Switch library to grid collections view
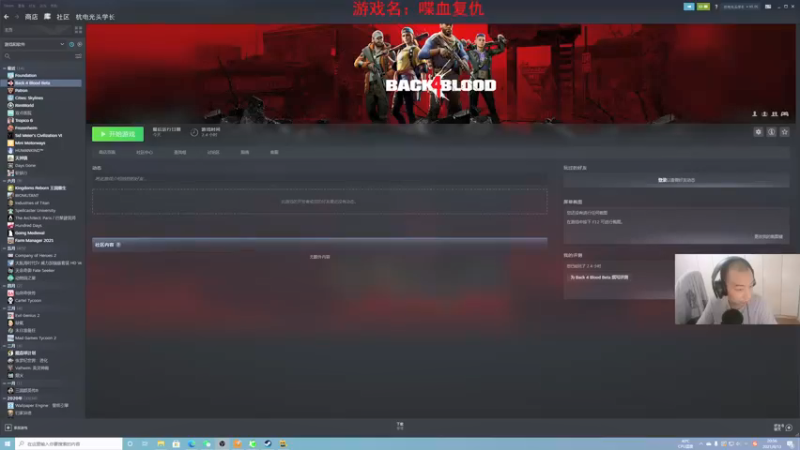Image resolution: width=800 pixels, height=450 pixels. tap(78, 30)
